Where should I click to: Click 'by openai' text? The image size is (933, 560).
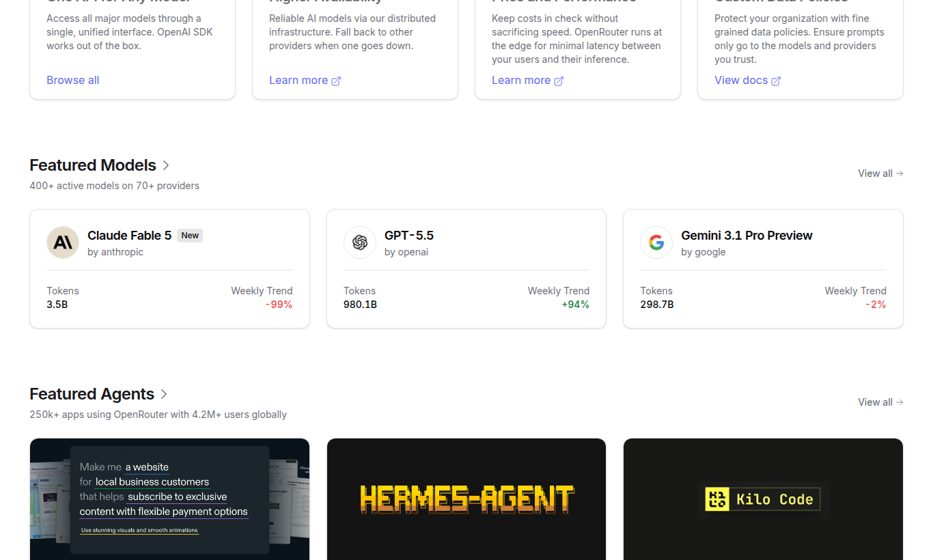coord(406,252)
